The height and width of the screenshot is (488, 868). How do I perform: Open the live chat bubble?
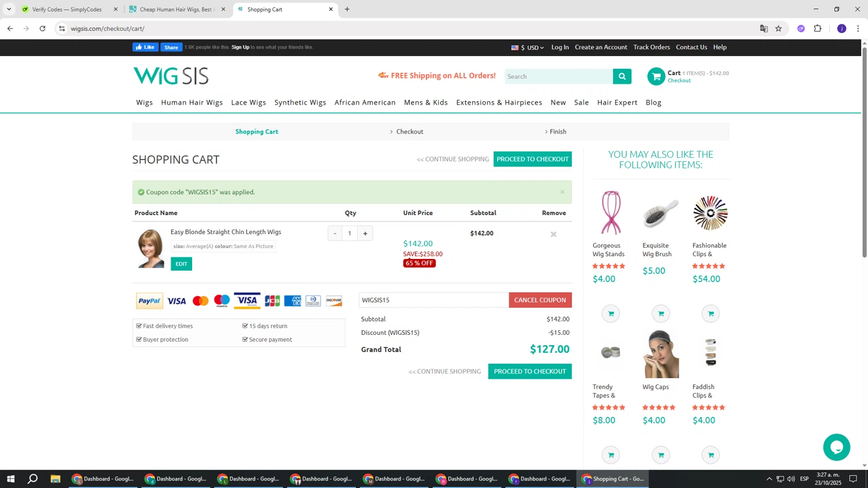tap(836, 447)
